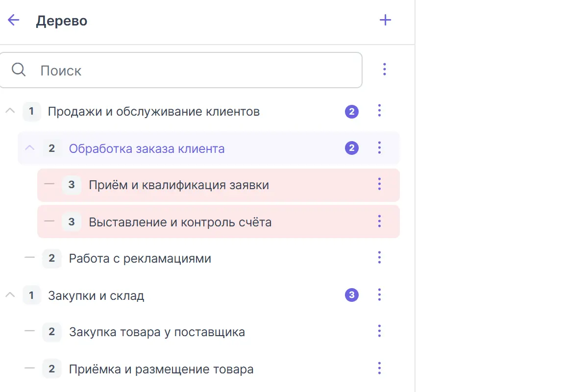Click level number 1 beside Закупки и склад
The image size is (588, 392).
click(x=32, y=295)
